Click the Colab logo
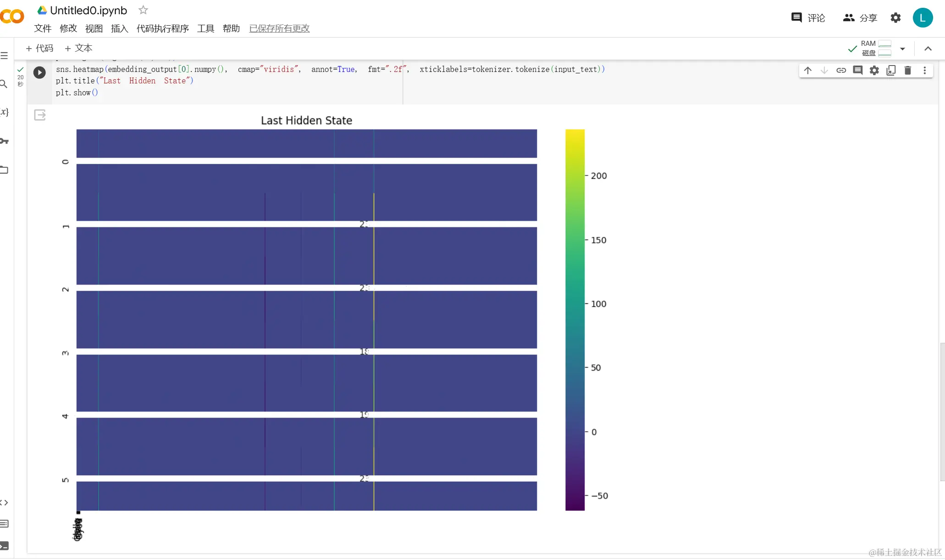The height and width of the screenshot is (560, 945). (12, 16)
